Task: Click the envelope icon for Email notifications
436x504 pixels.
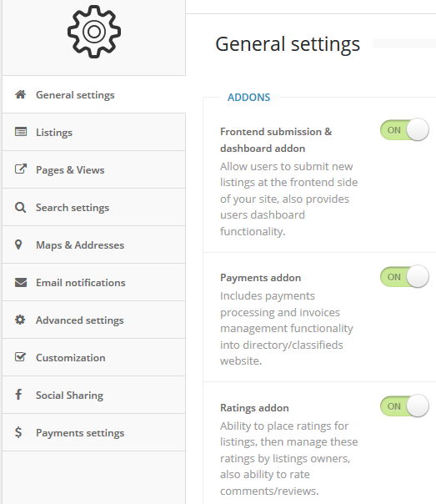Action: click(x=21, y=283)
